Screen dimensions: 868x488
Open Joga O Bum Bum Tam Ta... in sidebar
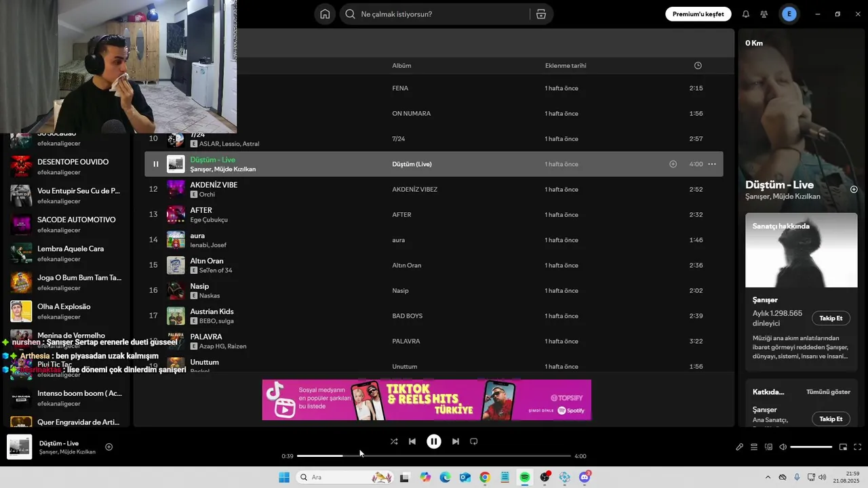pos(68,282)
